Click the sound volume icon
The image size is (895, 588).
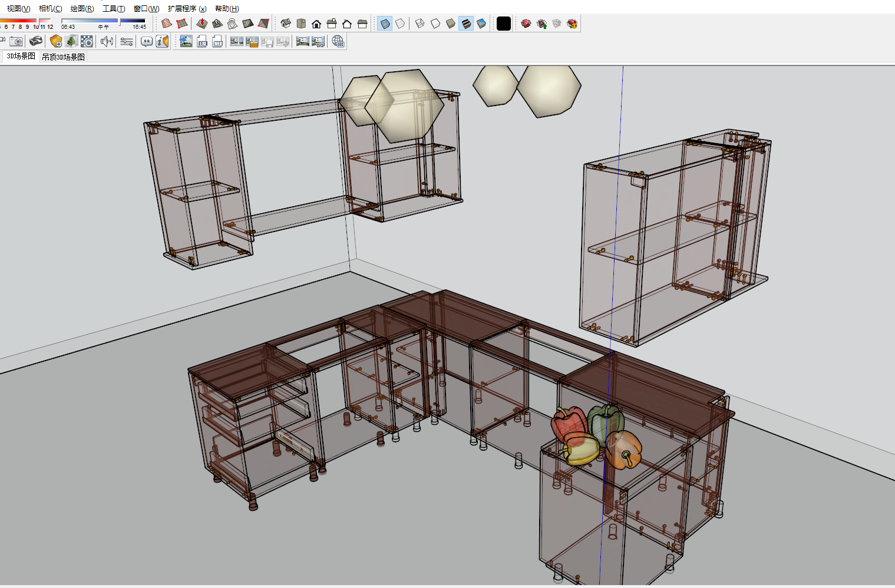click(106, 41)
